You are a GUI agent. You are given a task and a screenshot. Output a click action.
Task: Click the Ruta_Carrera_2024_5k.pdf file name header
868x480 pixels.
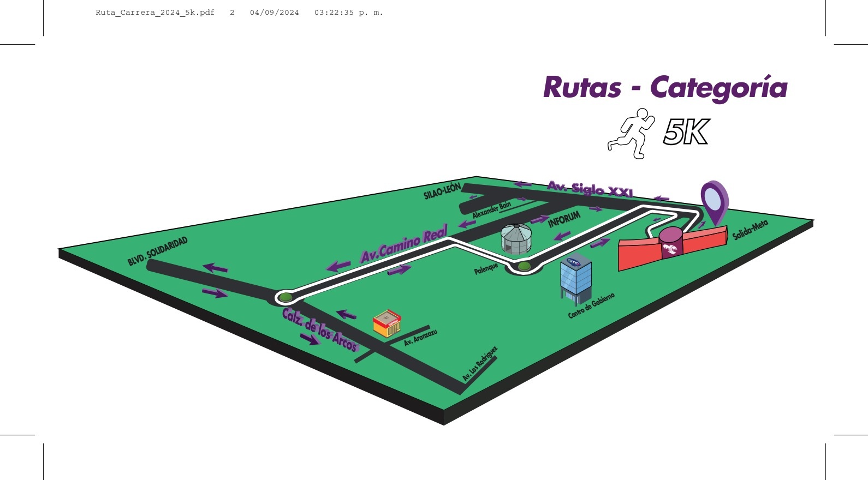[x=154, y=13]
